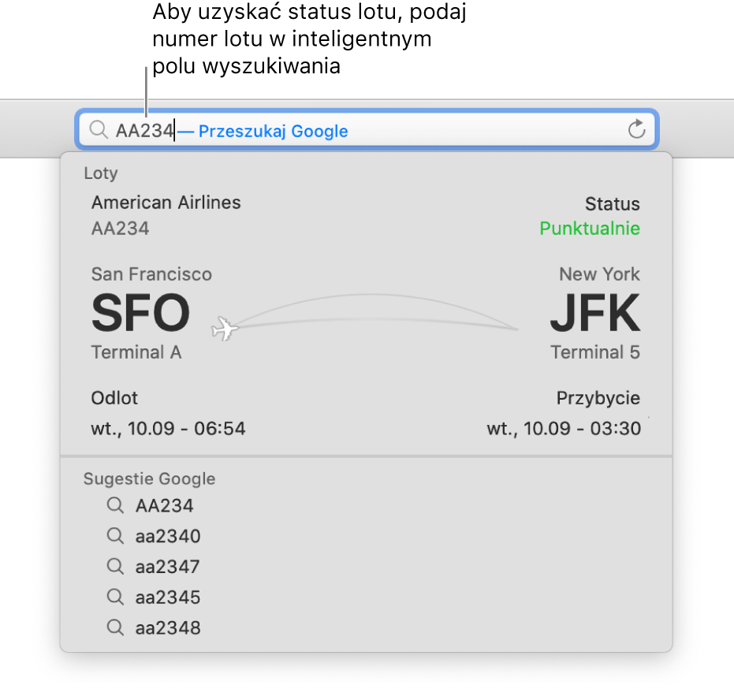Click the reload page icon

(636, 130)
